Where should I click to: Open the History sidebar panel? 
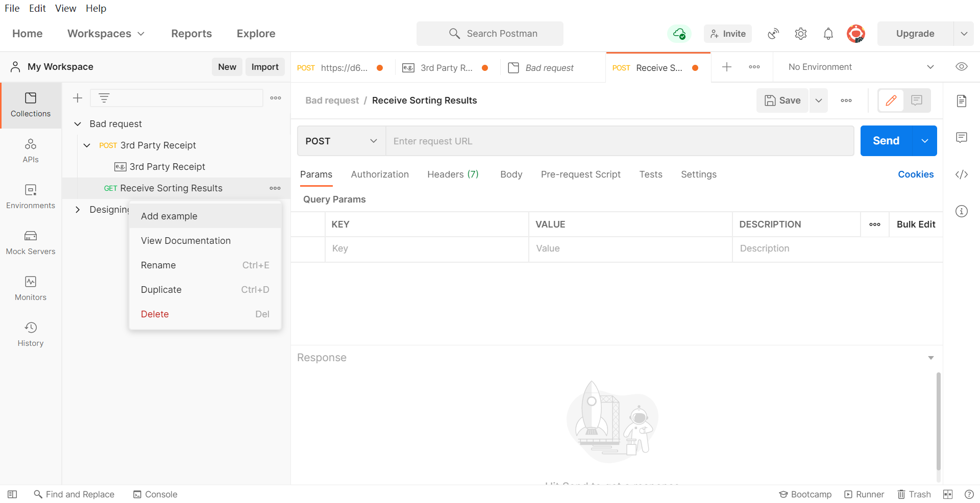[x=31, y=334]
